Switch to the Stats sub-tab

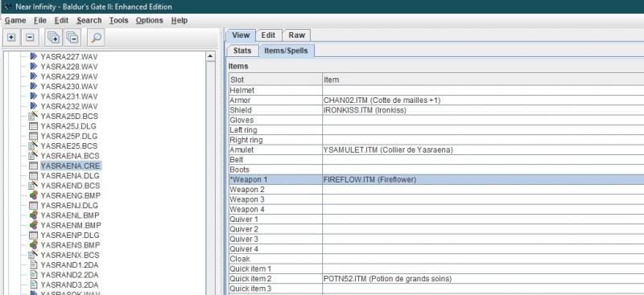point(242,51)
